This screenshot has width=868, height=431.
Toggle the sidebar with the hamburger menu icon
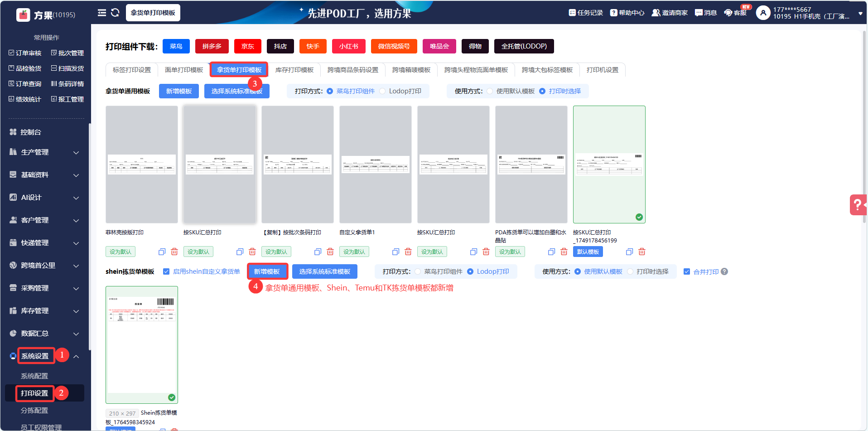pyautogui.click(x=102, y=13)
